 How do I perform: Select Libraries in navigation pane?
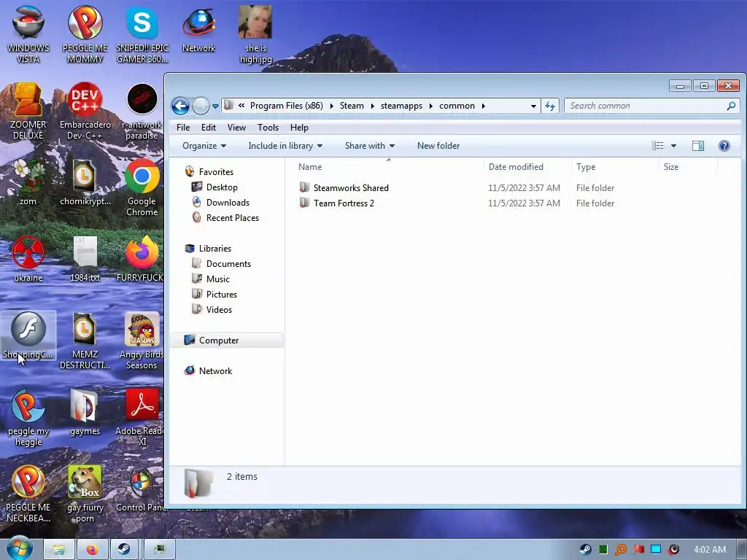(215, 249)
